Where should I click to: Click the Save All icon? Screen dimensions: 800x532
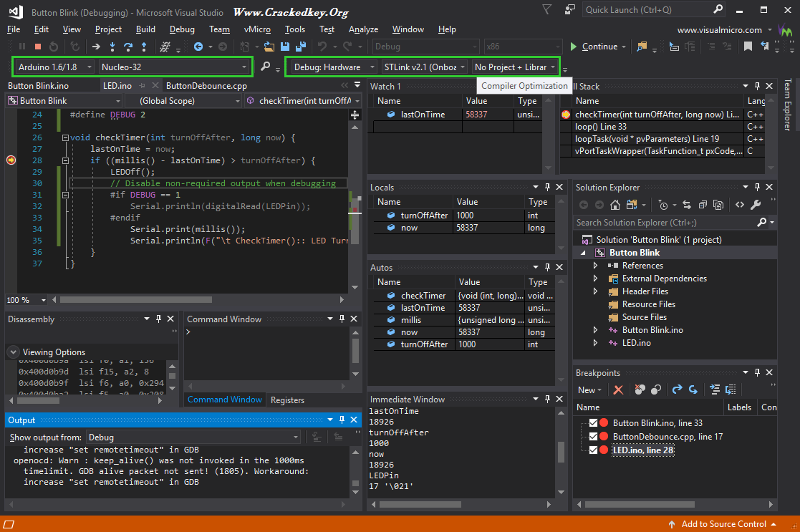301,47
